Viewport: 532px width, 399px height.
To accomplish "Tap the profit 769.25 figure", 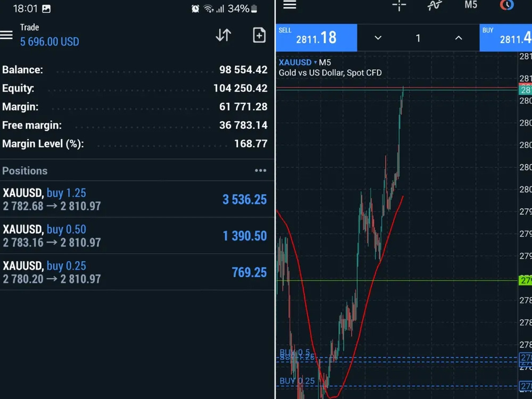I will pyautogui.click(x=250, y=272).
